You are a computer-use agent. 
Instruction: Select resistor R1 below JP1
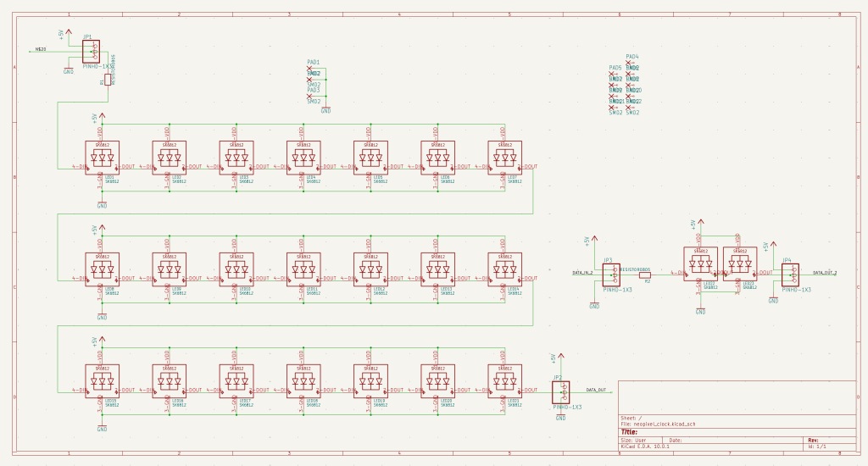tap(108, 80)
